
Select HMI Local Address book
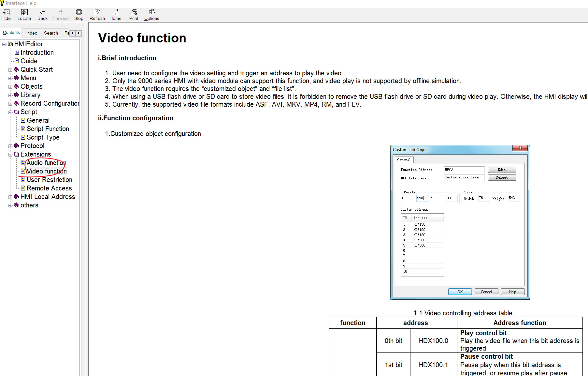pos(48,197)
